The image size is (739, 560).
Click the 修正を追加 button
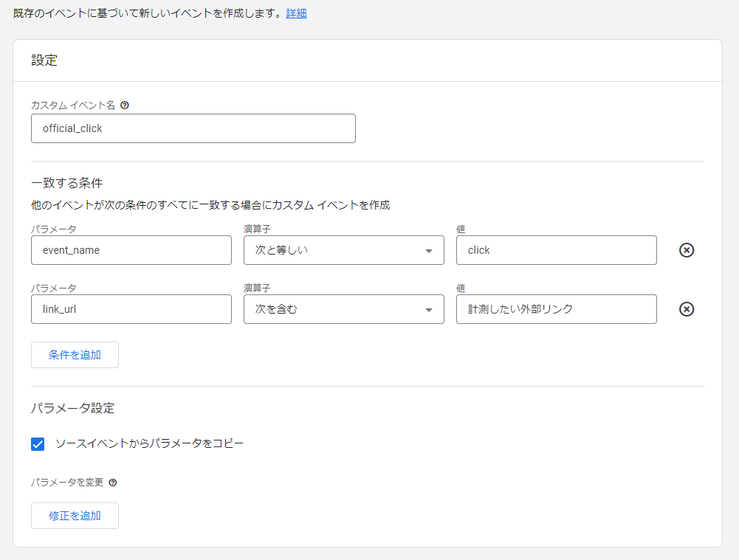click(75, 516)
